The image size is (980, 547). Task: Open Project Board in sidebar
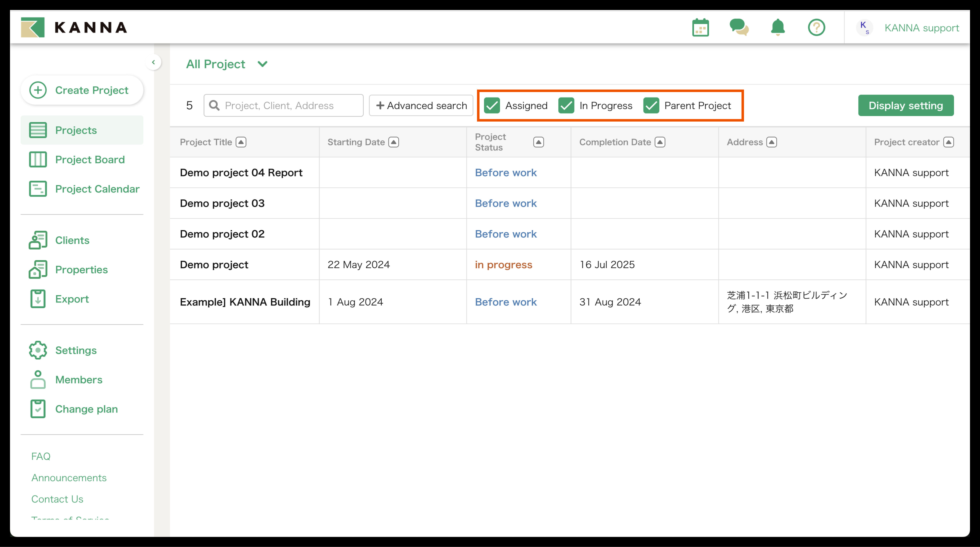point(90,160)
